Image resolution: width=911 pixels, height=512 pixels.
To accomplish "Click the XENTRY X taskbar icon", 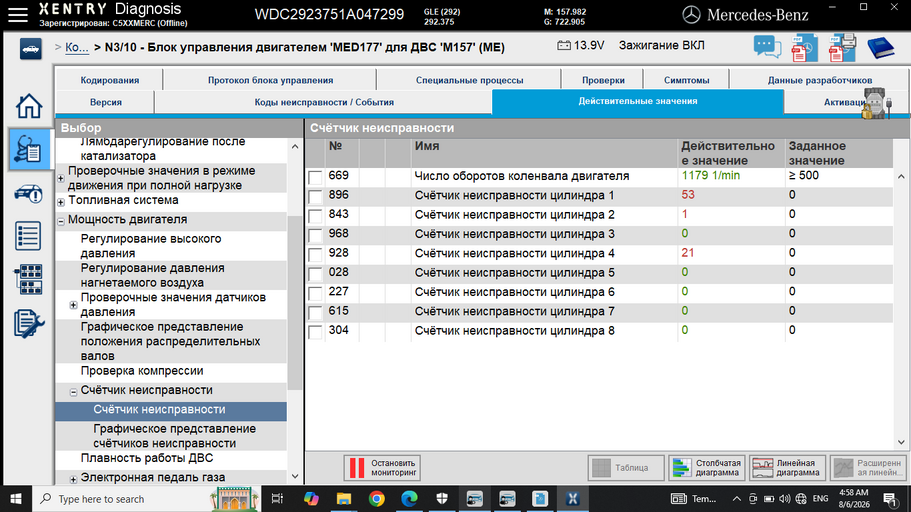I will pyautogui.click(x=572, y=499).
